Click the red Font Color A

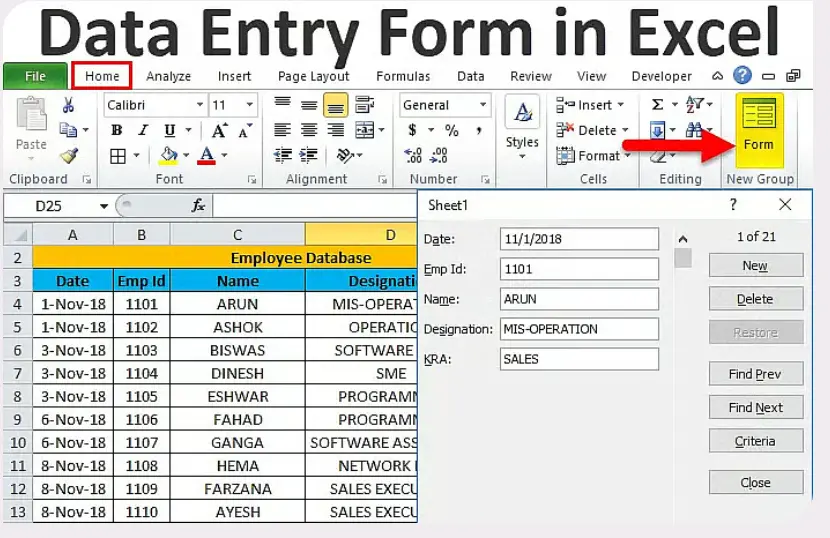click(x=207, y=155)
